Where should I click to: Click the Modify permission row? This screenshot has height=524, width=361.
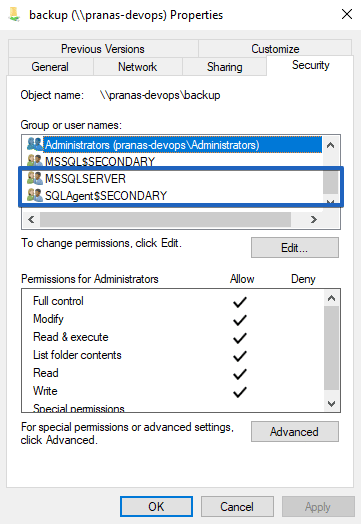click(x=173, y=319)
